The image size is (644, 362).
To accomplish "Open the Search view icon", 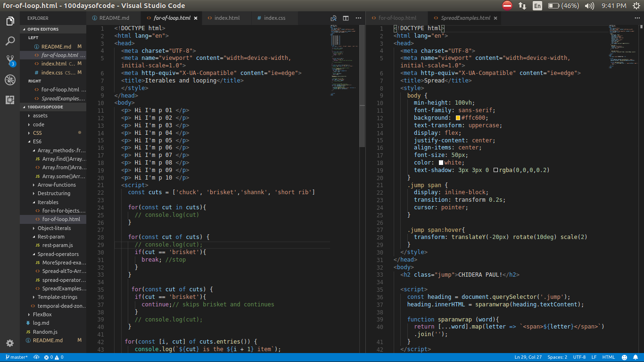I will tap(10, 41).
